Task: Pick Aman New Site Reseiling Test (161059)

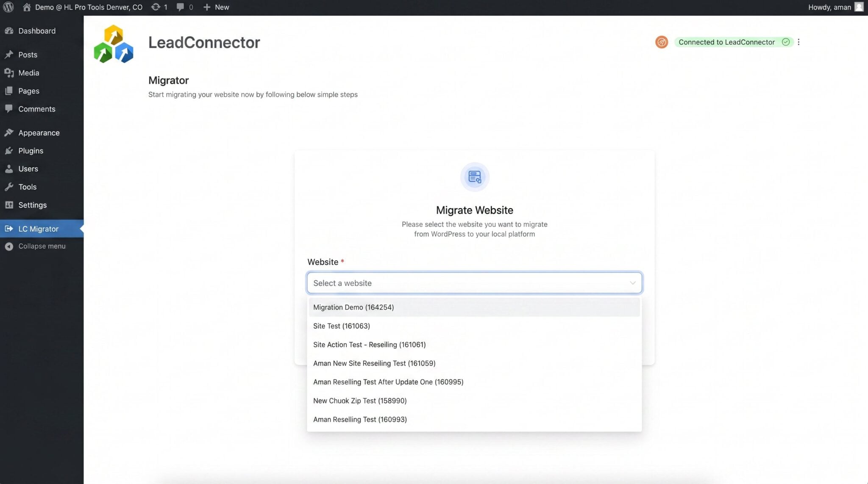Action: point(474,363)
